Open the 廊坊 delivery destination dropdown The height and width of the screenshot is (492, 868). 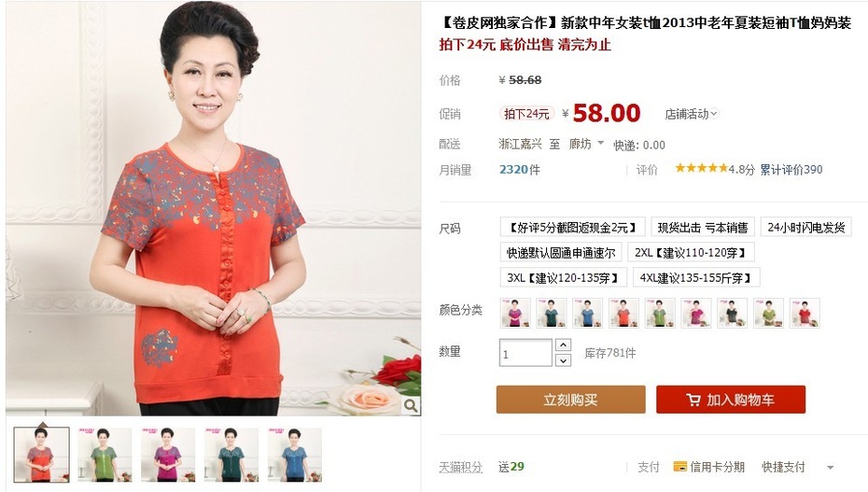586,144
